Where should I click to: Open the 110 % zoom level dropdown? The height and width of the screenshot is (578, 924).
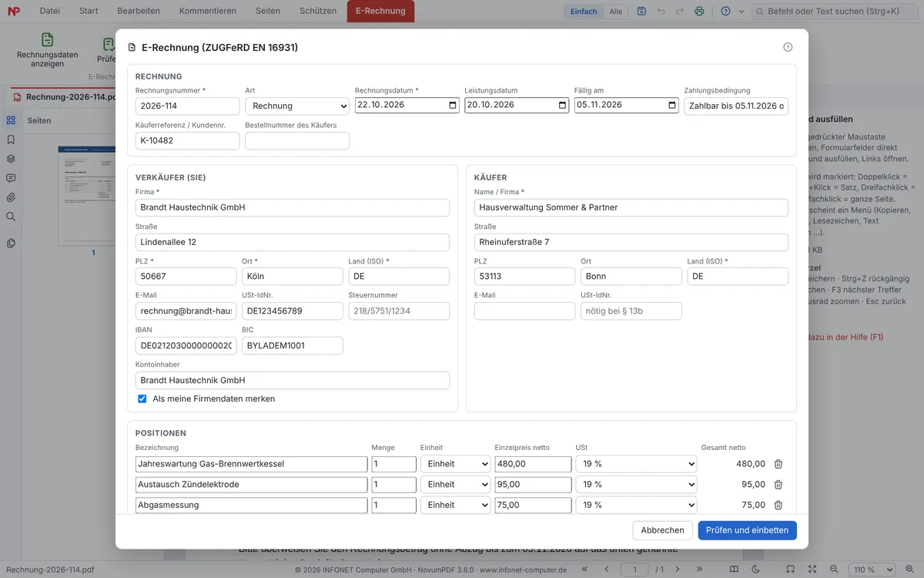[x=870, y=570]
